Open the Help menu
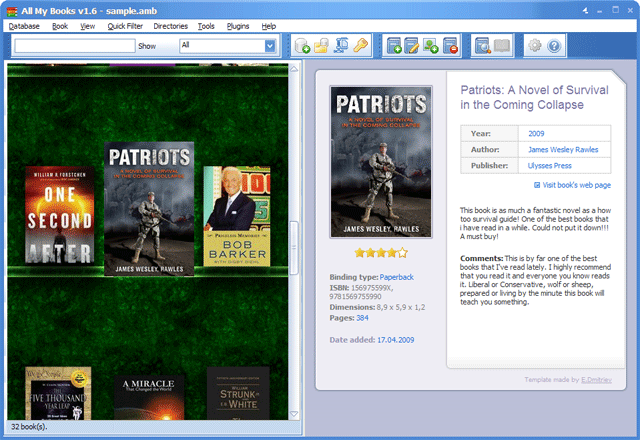Image resolution: width=640 pixels, height=440 pixels. point(269,26)
